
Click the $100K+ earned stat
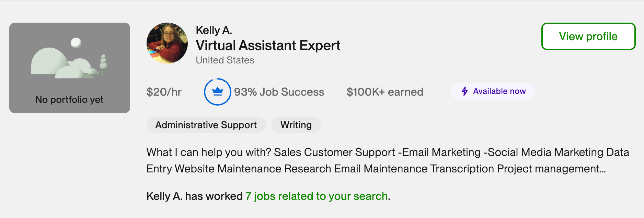tap(385, 92)
